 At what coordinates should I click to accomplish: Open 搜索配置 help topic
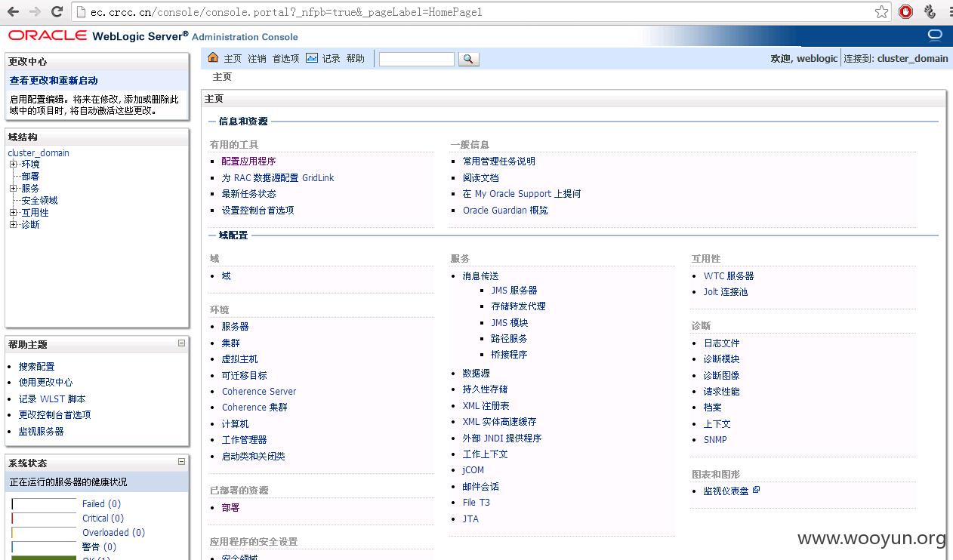(x=37, y=366)
